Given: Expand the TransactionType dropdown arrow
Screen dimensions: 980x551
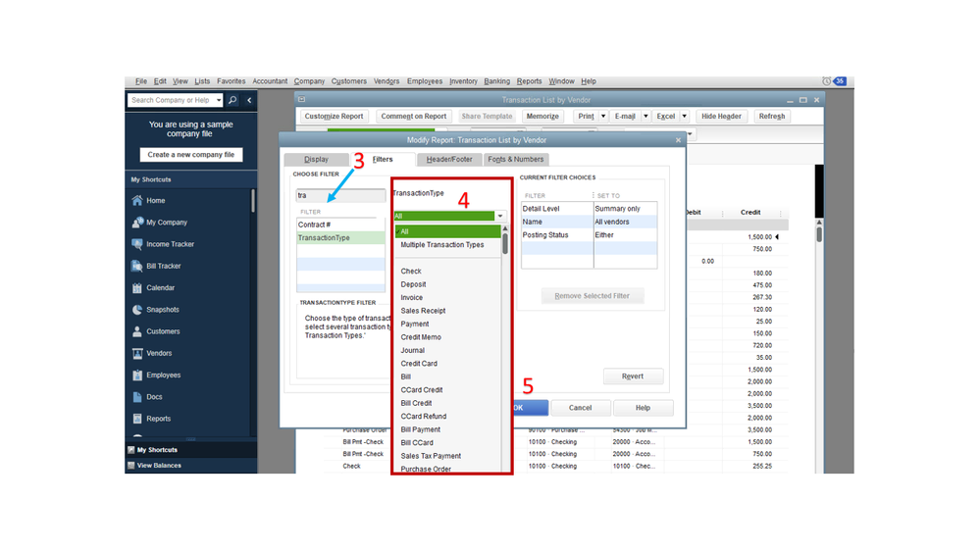Looking at the screenshot, I should [500, 216].
